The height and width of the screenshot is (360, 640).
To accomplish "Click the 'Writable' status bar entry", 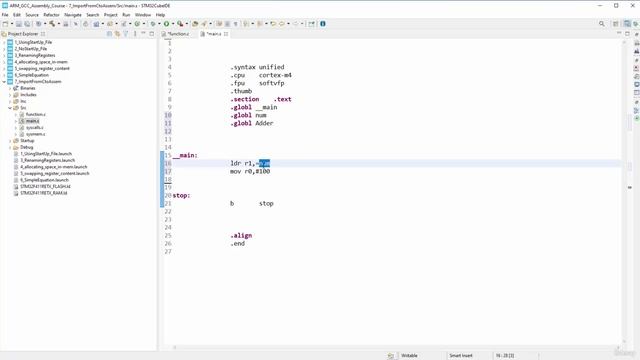I will click(409, 356).
